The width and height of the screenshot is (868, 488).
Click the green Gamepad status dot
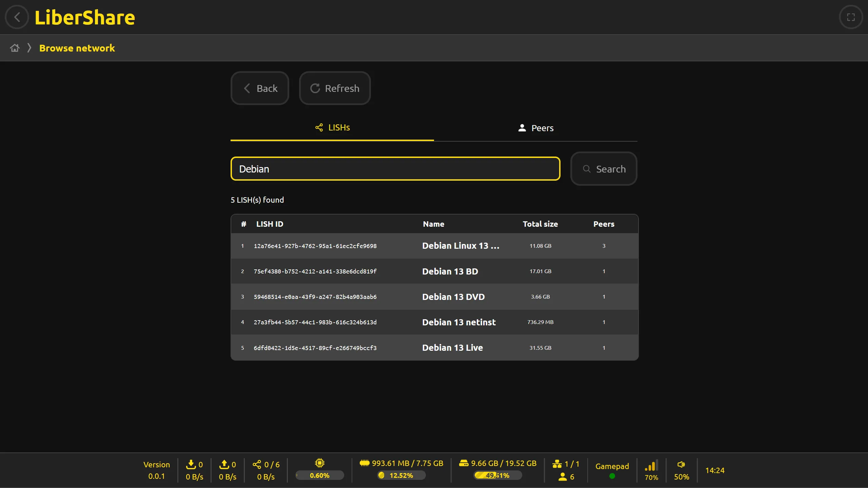click(x=612, y=476)
